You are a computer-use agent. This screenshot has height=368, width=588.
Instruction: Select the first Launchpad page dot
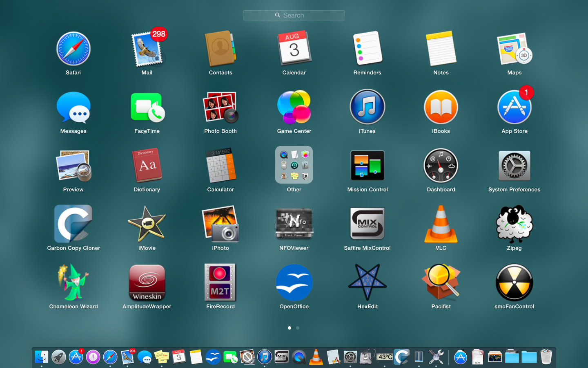tap(290, 328)
